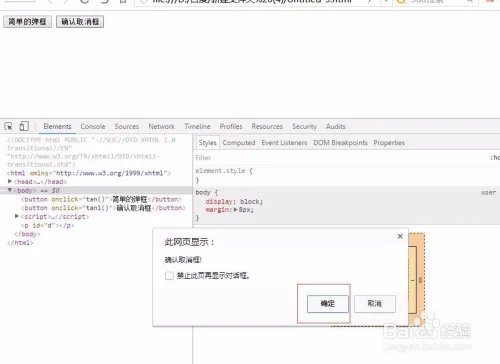The height and width of the screenshot is (364, 500).
Task: Click the body selector in styles
Action: coord(203,192)
